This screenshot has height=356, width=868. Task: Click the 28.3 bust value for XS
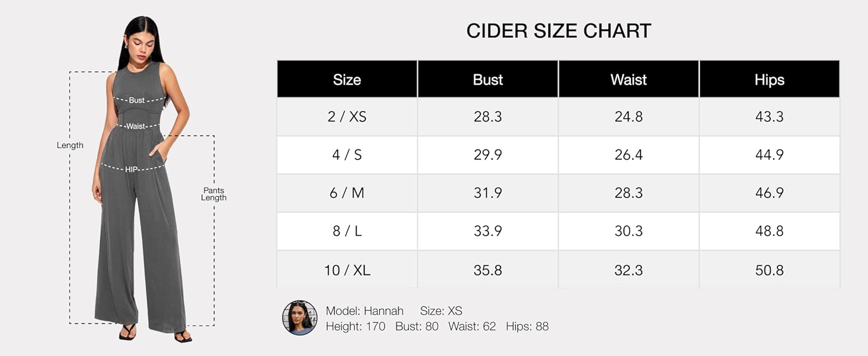[488, 117]
